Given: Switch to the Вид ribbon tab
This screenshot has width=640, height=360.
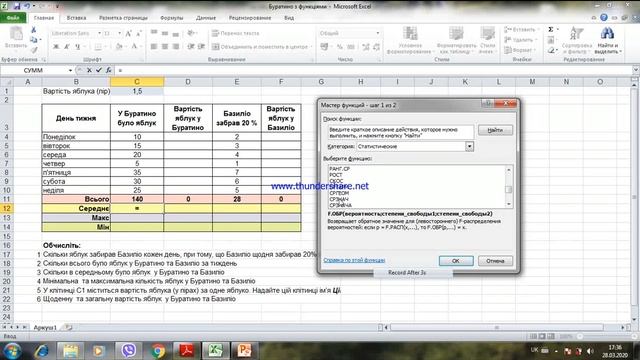Looking at the screenshot, I should [x=289, y=18].
